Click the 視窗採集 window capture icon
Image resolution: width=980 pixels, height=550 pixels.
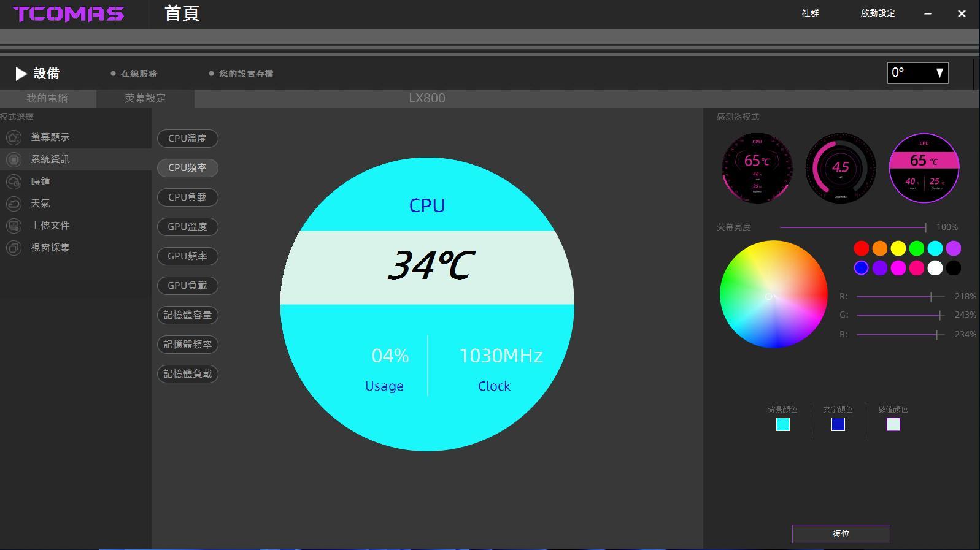tap(14, 248)
